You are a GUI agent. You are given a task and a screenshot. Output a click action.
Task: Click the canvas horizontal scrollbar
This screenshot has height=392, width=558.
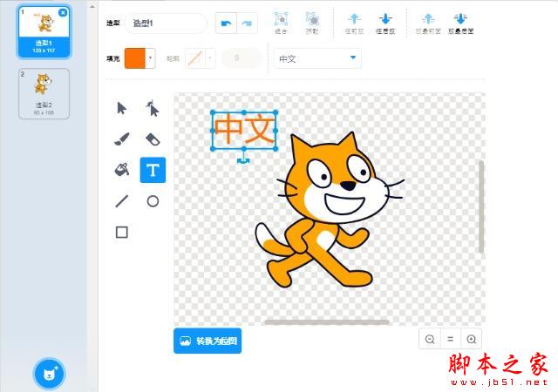tap(327, 322)
